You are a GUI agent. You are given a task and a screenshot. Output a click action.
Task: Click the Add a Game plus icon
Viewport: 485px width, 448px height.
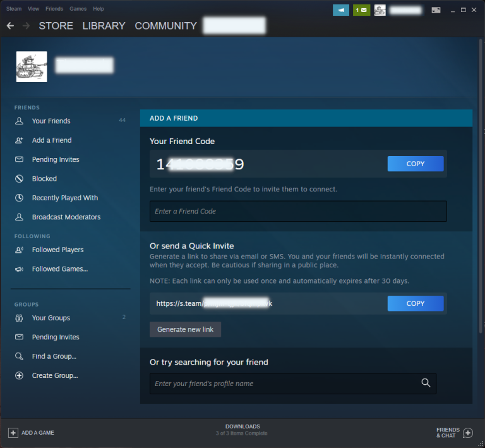tap(13, 433)
